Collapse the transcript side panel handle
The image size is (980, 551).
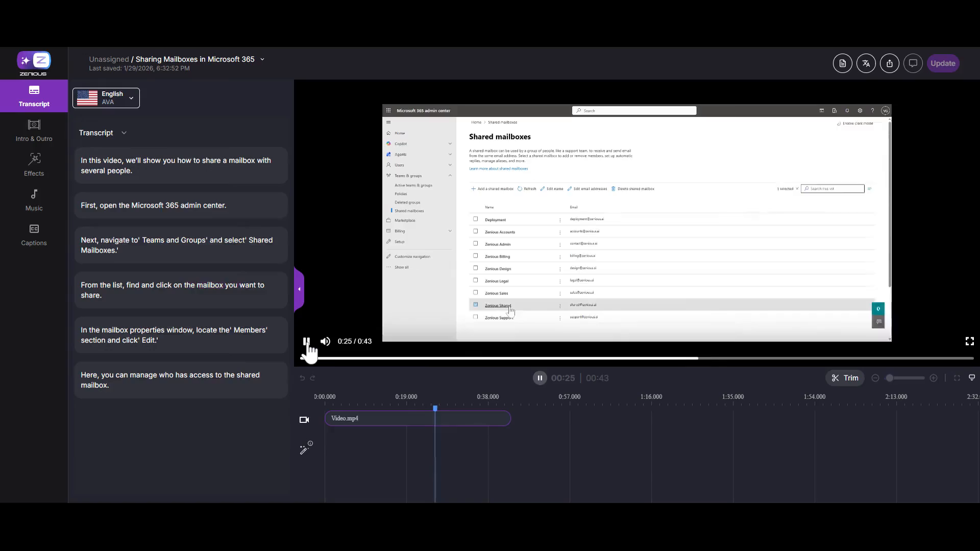click(x=299, y=289)
